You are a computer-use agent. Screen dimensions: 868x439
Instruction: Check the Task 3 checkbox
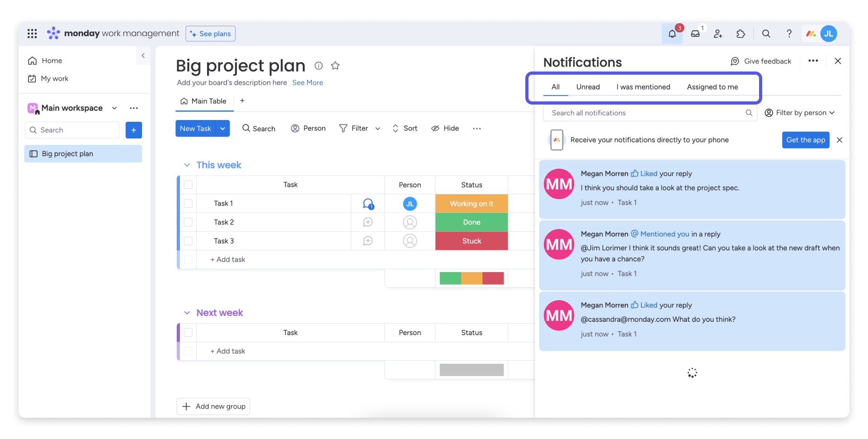coord(188,241)
